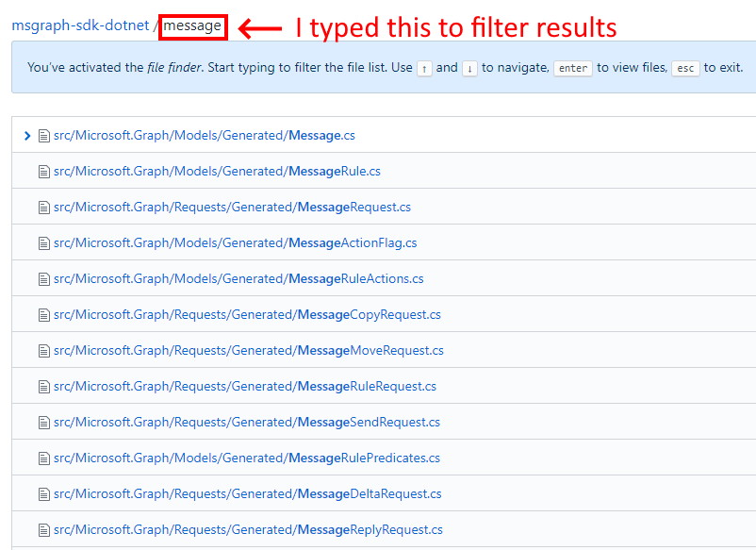This screenshot has height=550, width=756.
Task: Click the file icon beside Message.cs
Action: [43, 135]
